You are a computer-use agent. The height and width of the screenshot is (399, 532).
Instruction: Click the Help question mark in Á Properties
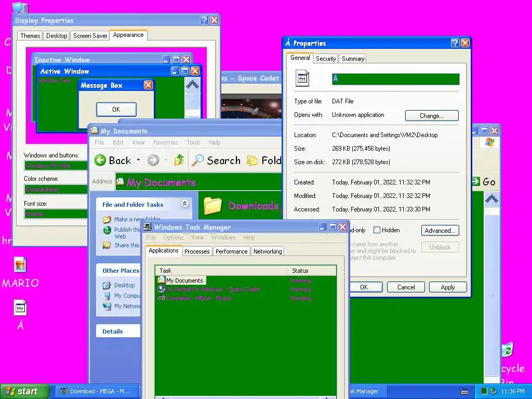point(455,43)
